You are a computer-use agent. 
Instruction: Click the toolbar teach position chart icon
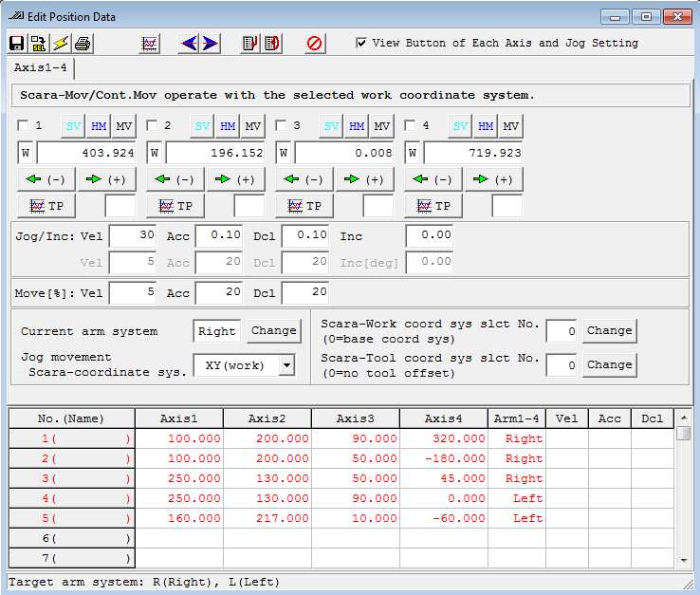pyautogui.click(x=150, y=44)
